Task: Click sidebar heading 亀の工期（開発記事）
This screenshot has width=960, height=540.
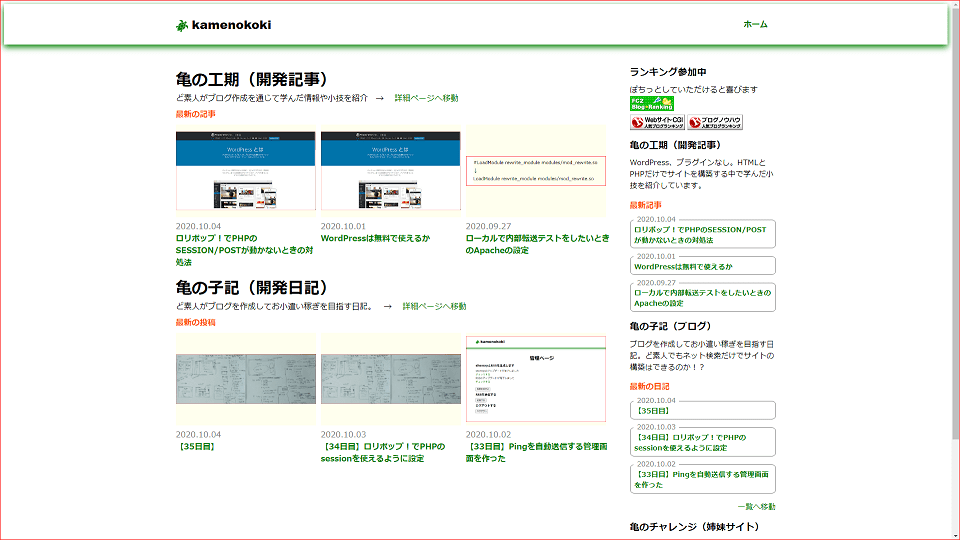Action: (x=675, y=145)
